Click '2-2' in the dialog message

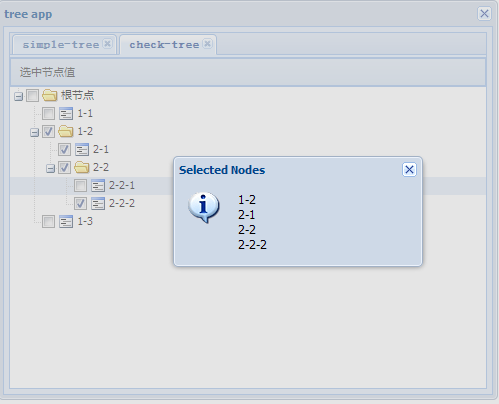click(x=247, y=230)
